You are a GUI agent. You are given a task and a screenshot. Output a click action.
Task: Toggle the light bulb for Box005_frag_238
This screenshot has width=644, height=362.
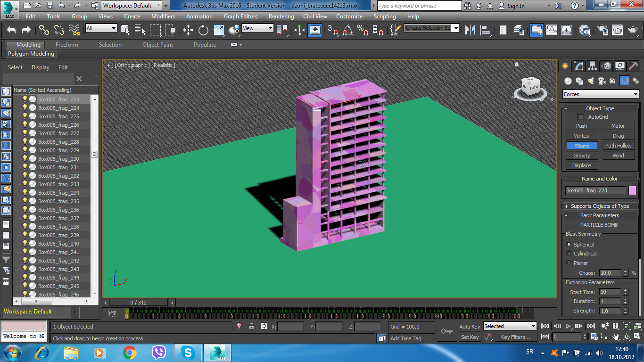(x=25, y=227)
